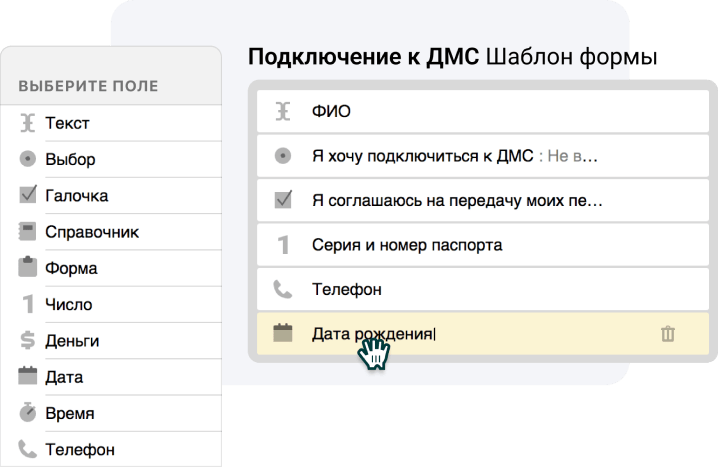Click the number icon beside Серия и номер паспорта
718x467 pixels.
[x=283, y=245]
